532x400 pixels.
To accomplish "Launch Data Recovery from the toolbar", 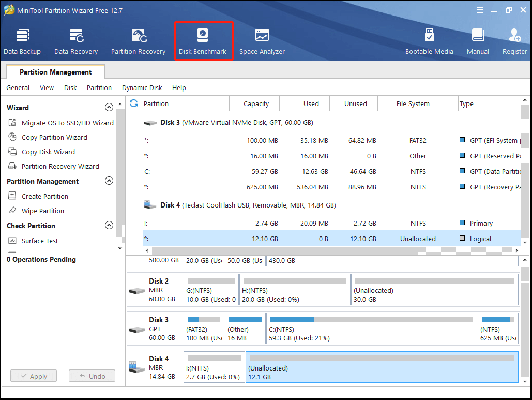I will pyautogui.click(x=76, y=41).
